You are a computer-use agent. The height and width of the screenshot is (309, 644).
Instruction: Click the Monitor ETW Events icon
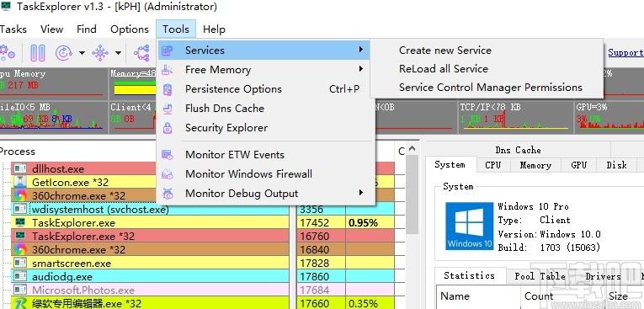[x=168, y=155]
